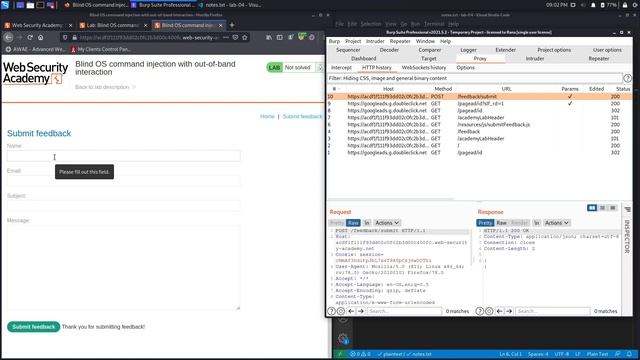640x360 pixels.
Task: Sort history by the # column header
Action: 334,89
